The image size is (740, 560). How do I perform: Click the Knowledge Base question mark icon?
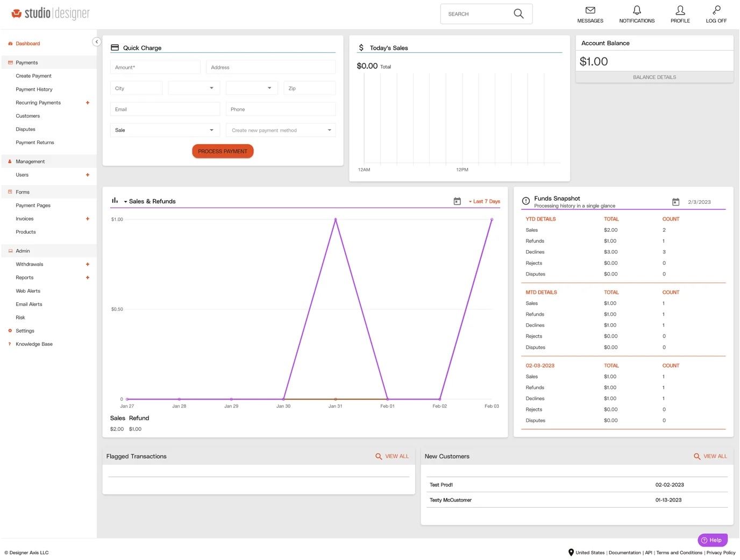point(9,344)
